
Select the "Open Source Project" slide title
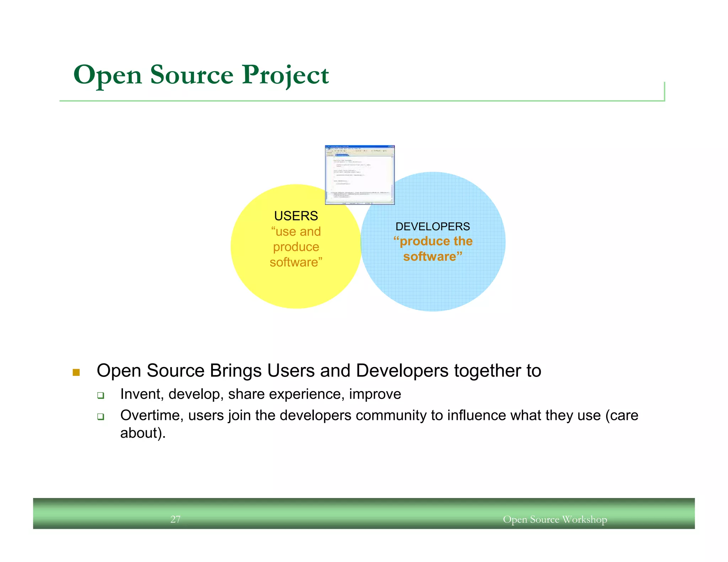201,75
